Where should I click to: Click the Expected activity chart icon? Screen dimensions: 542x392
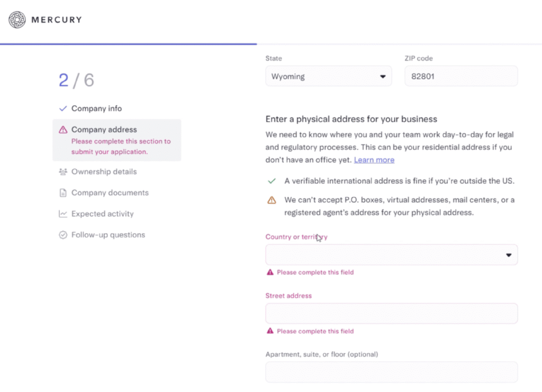coord(63,214)
